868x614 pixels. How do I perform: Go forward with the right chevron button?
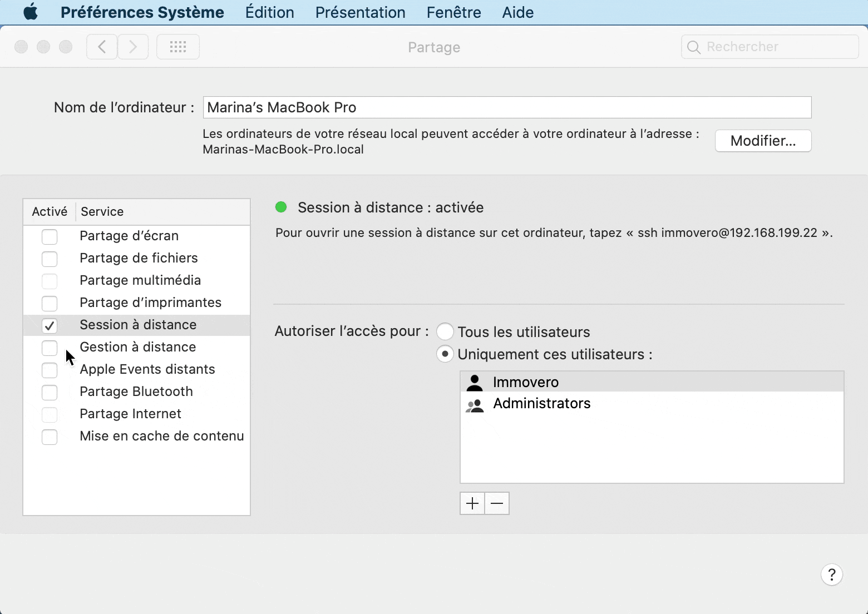tap(133, 47)
